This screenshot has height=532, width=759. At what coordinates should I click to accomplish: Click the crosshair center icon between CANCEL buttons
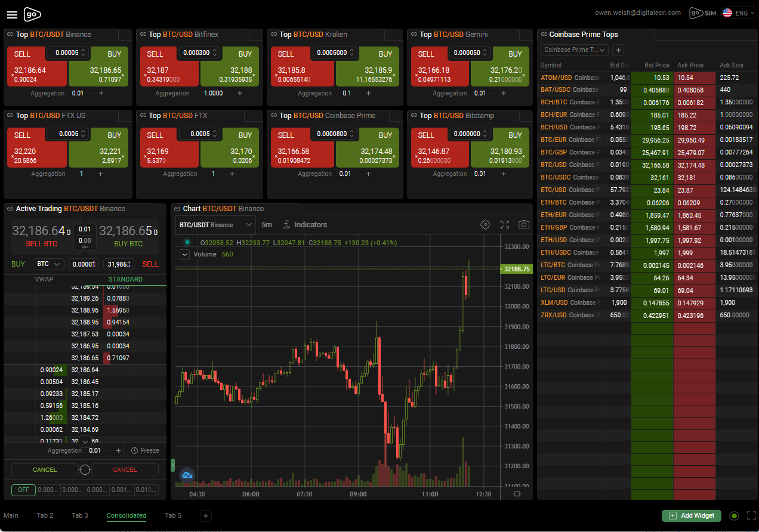click(85, 470)
